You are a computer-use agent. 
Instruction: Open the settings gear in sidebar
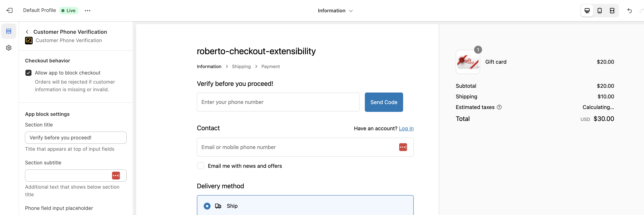(x=9, y=48)
